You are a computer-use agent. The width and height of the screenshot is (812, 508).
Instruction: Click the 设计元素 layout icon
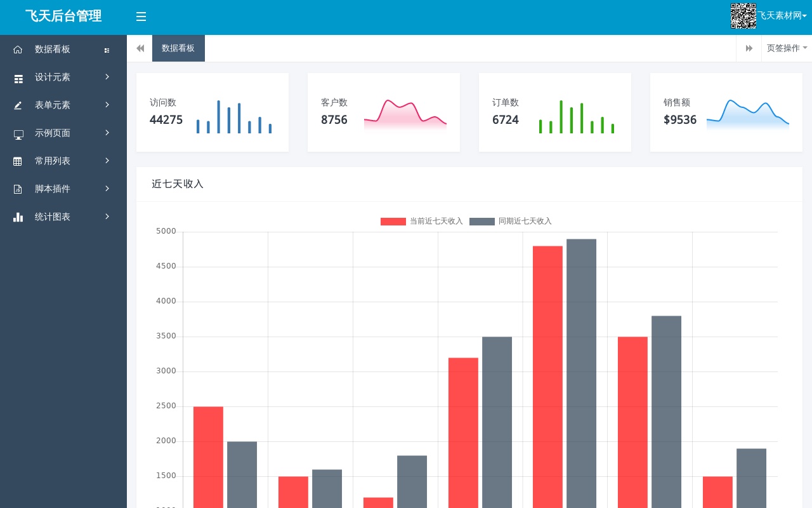[x=18, y=79]
